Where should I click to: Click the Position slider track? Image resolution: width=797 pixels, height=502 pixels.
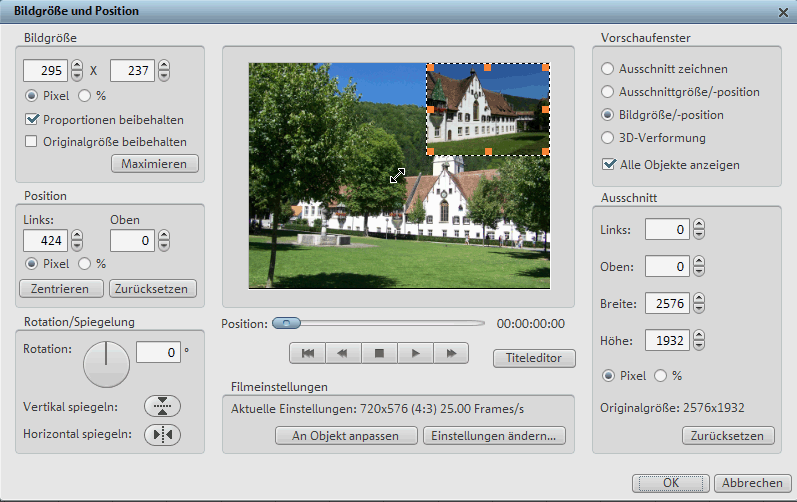pos(379,323)
